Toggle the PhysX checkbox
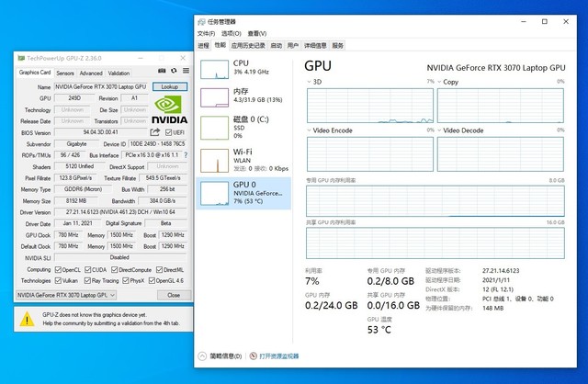This screenshot has width=588, height=384. (x=126, y=280)
